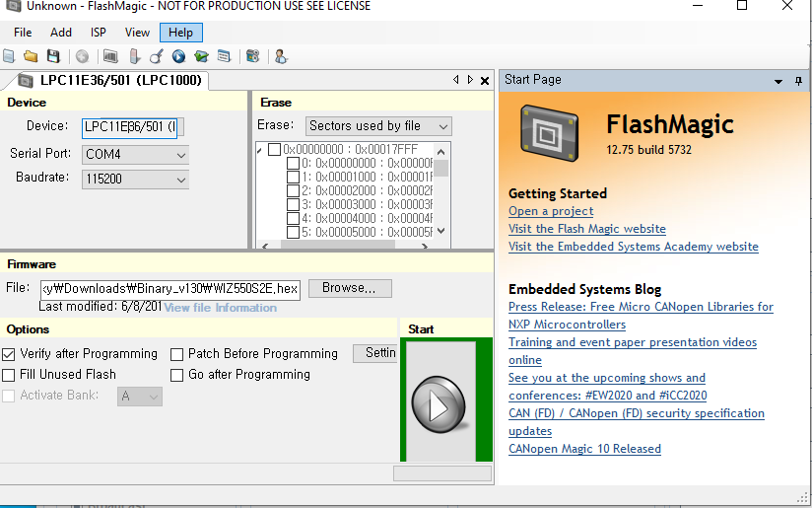The image size is (812, 508).
Task: Check sector 0 checkbox at 0x00000000
Action: 293,164
